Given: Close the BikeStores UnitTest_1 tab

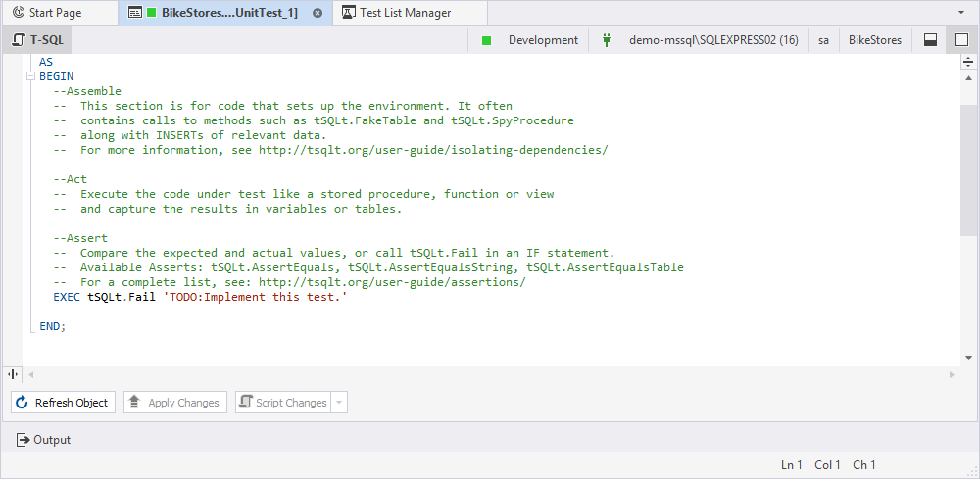Looking at the screenshot, I should 318,13.
